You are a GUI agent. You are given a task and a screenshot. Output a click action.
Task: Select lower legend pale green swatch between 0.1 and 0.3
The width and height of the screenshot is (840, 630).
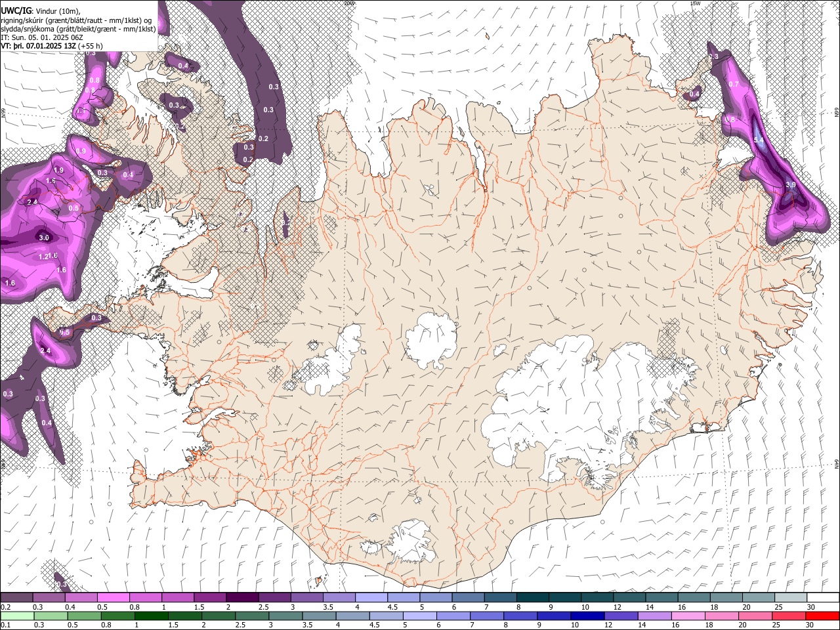(x=16, y=616)
